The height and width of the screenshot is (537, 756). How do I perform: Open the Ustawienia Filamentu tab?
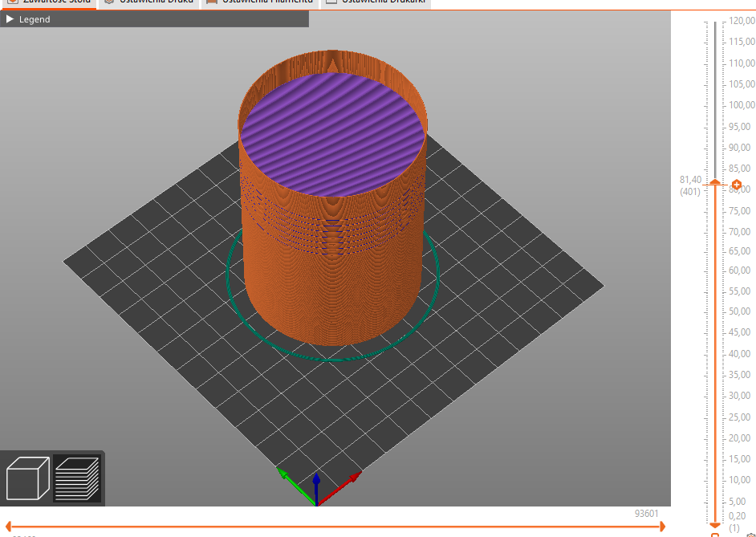tap(260, 2)
